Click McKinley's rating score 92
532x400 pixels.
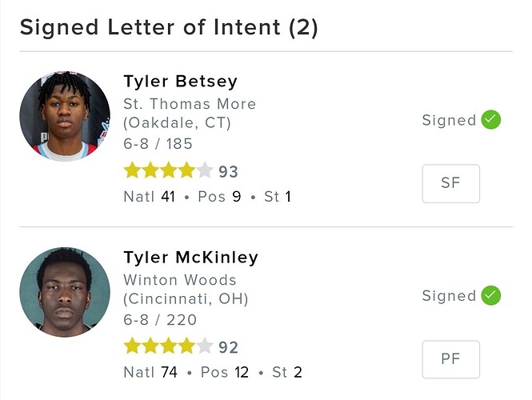pyautogui.click(x=229, y=348)
